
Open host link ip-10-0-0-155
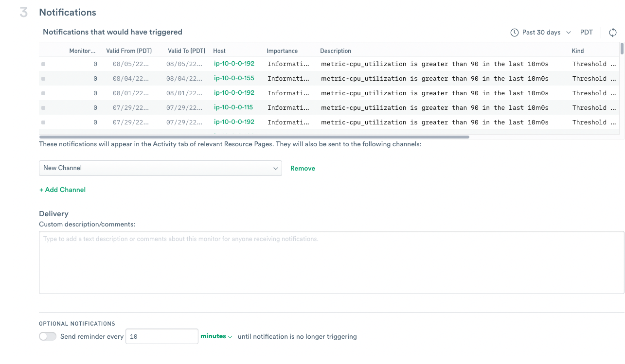234,78
